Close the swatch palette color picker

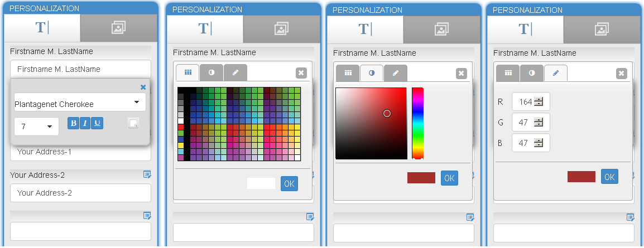(301, 73)
